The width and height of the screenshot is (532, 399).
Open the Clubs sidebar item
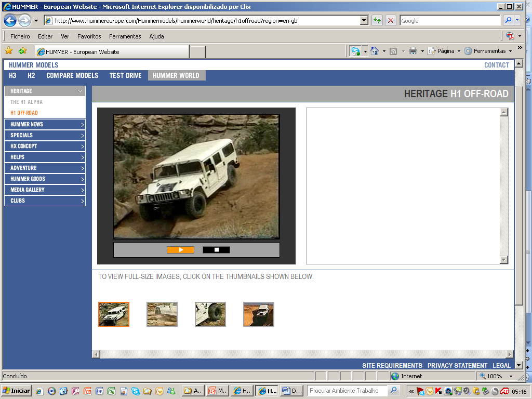click(x=45, y=201)
